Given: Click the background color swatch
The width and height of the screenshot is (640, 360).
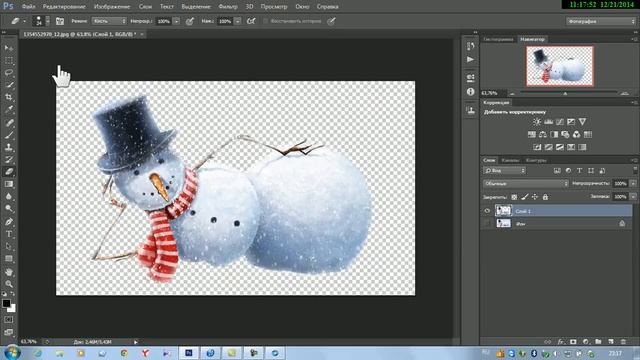Looking at the screenshot, I should (12, 309).
